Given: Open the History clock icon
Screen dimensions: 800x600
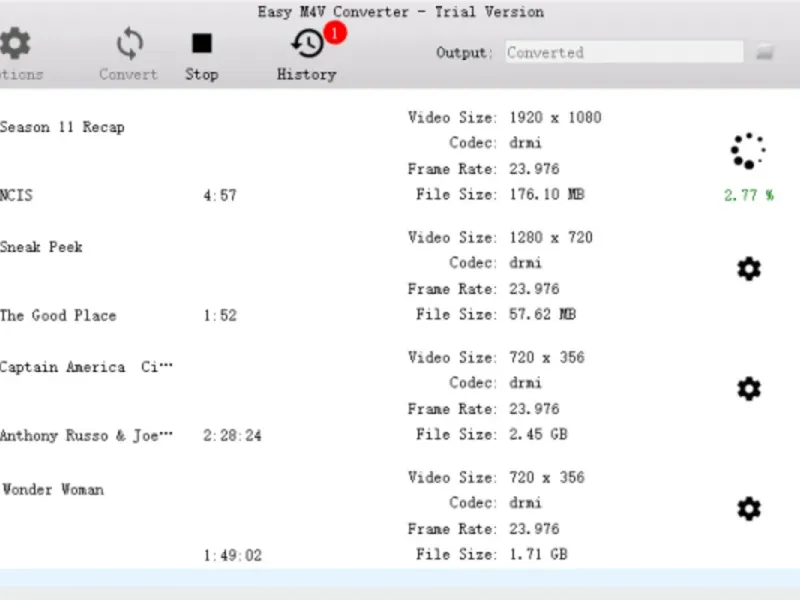Looking at the screenshot, I should (308, 44).
